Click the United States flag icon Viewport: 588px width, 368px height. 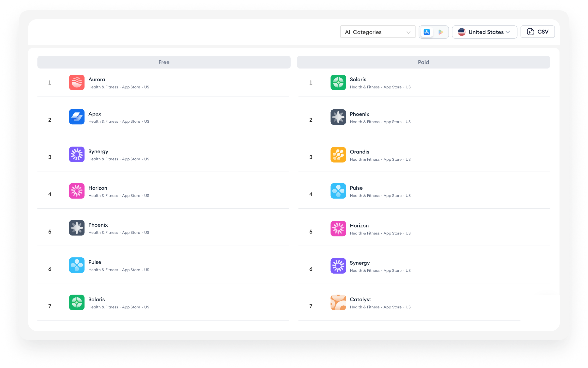click(x=461, y=32)
